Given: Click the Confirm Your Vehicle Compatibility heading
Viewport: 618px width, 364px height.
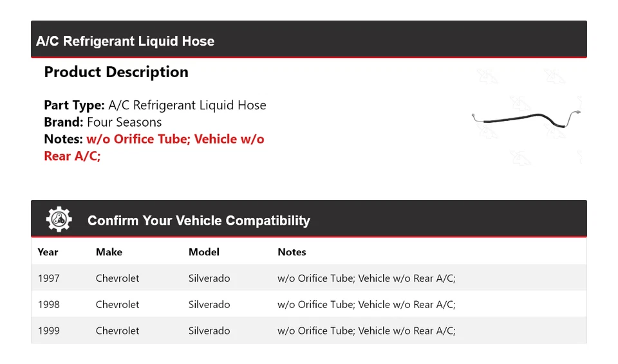Looking at the screenshot, I should click(198, 221).
